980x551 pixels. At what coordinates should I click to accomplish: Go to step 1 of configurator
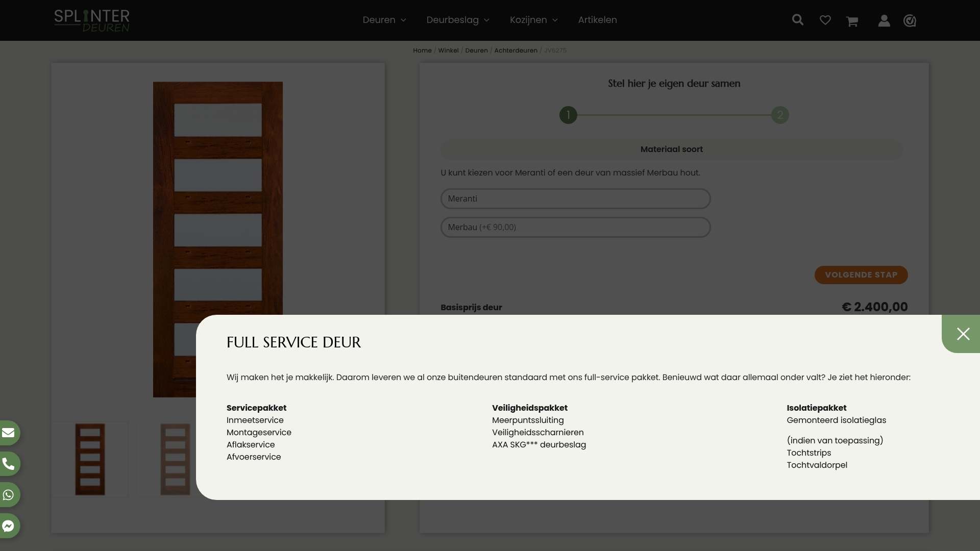click(568, 115)
